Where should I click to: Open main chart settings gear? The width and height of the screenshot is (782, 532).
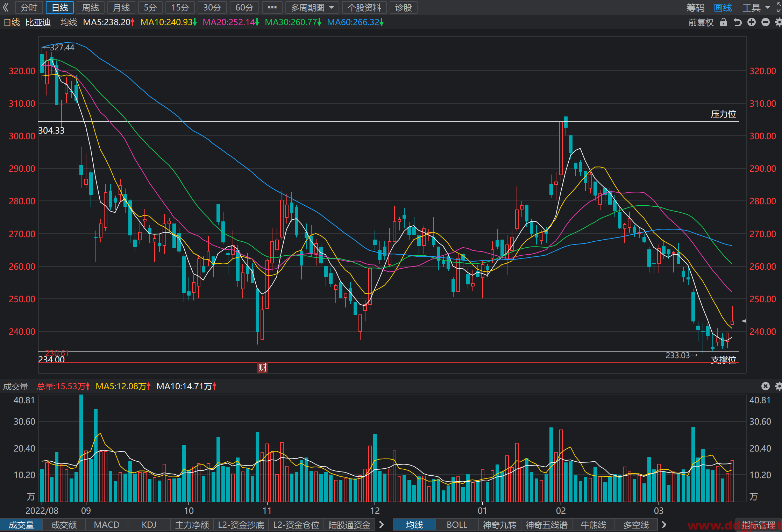pyautogui.click(x=779, y=22)
